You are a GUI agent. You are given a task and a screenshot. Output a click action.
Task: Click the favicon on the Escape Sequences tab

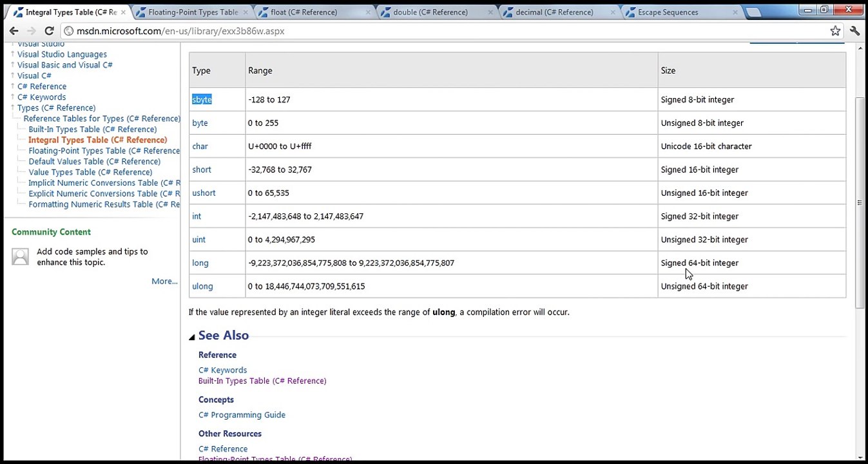(x=630, y=12)
